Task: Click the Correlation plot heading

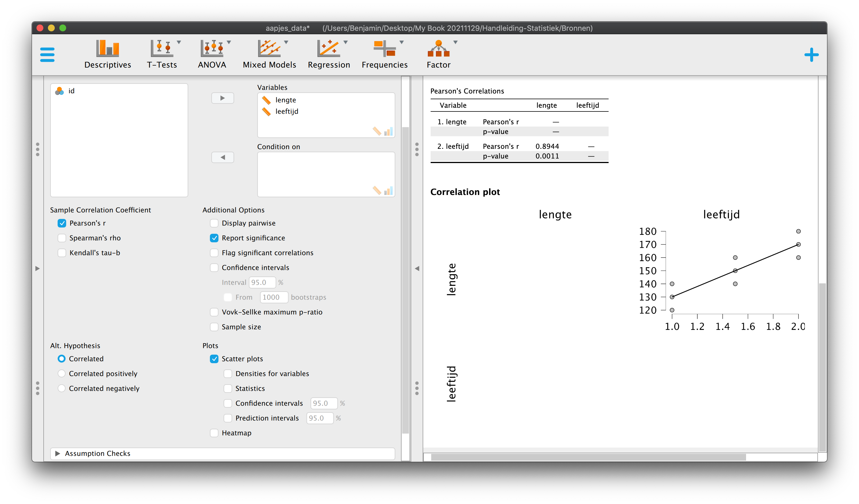Action: click(465, 192)
